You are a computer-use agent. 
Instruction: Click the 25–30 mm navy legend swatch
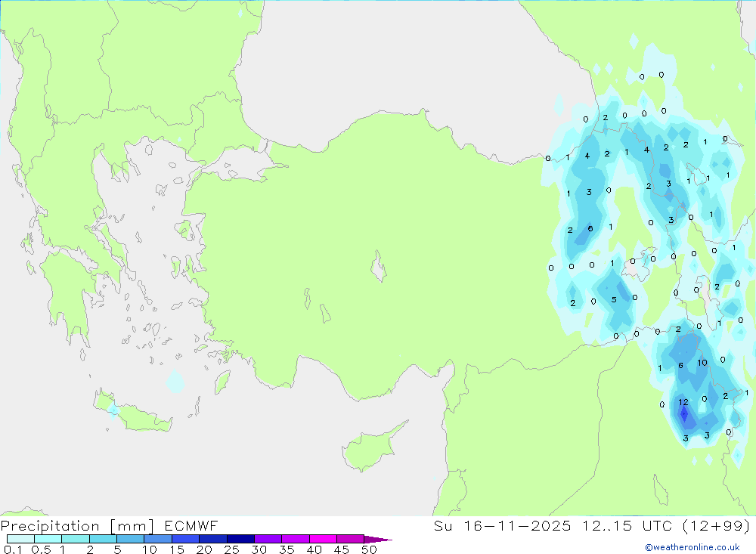point(240,539)
